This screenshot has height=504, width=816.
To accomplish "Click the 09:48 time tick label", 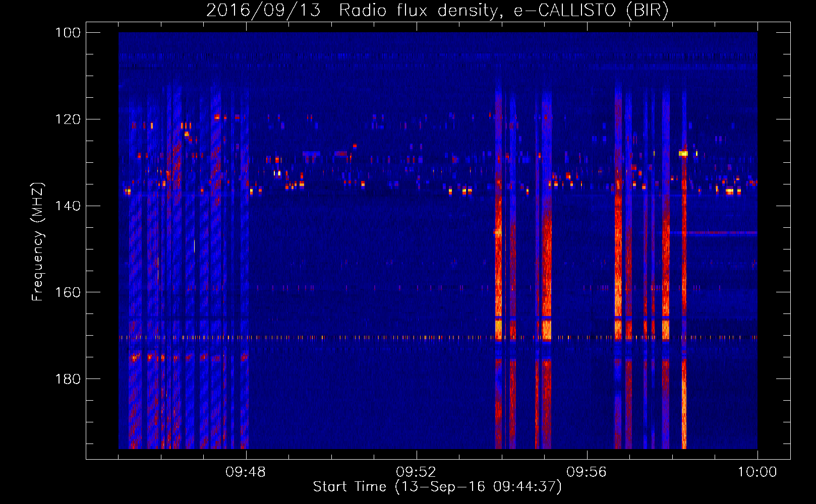I will [246, 472].
